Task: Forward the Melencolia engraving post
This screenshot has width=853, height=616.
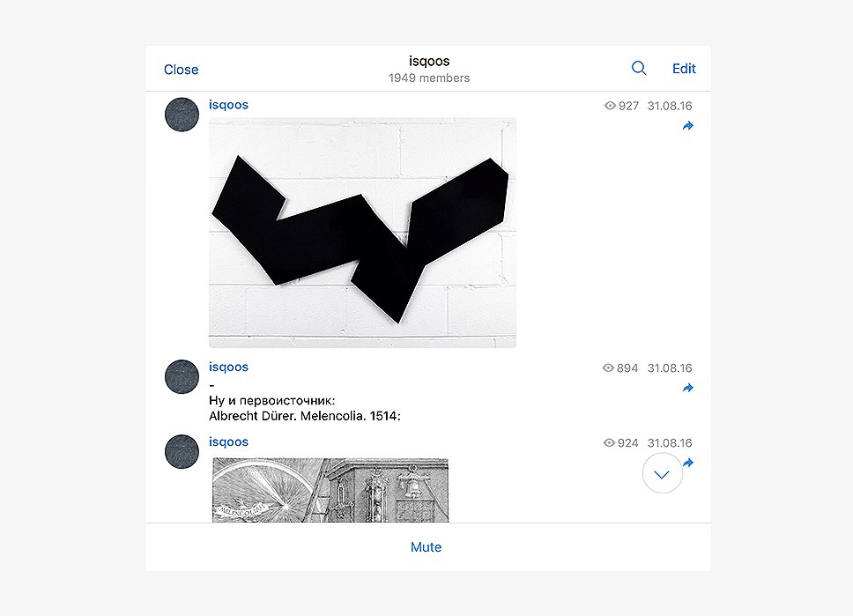Action: pos(689,463)
